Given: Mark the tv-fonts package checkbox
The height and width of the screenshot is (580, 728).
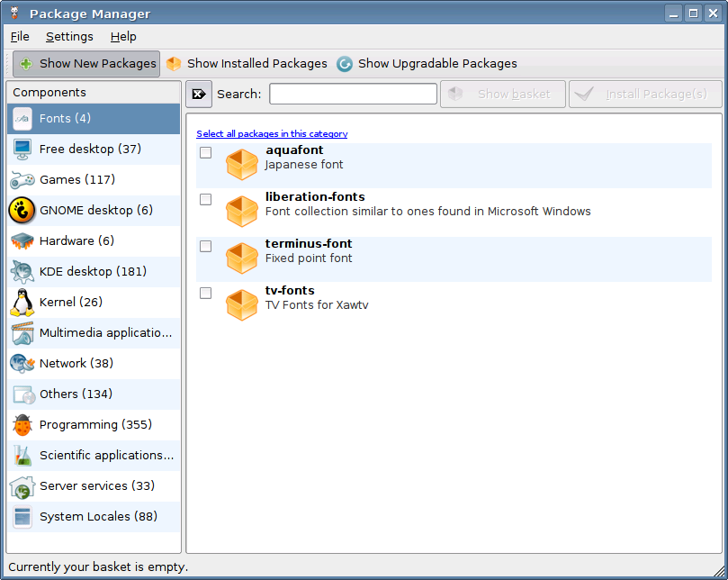Looking at the screenshot, I should (x=206, y=293).
